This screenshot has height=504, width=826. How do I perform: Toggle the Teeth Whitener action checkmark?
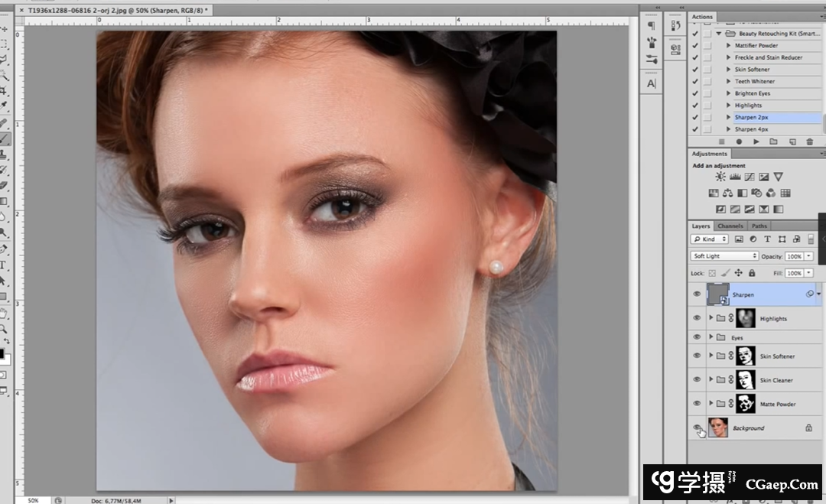[694, 82]
